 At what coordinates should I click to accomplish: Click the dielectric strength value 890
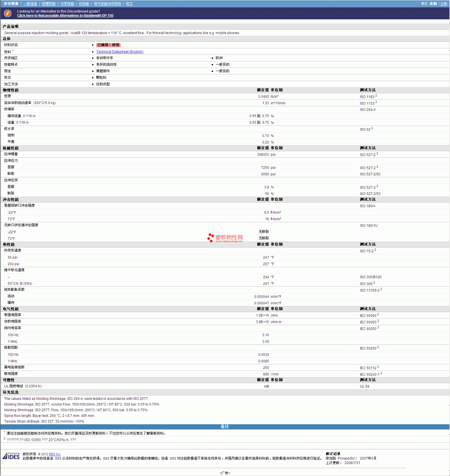click(266, 374)
